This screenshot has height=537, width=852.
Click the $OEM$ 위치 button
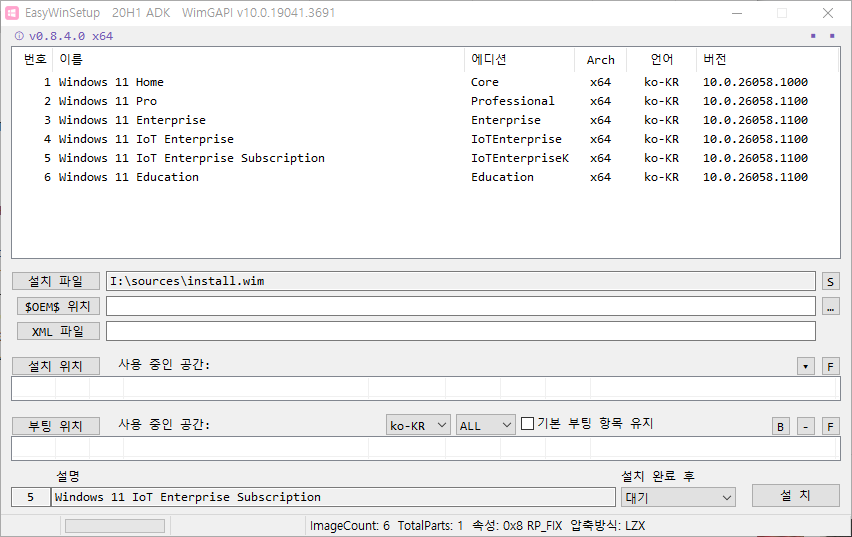point(58,306)
